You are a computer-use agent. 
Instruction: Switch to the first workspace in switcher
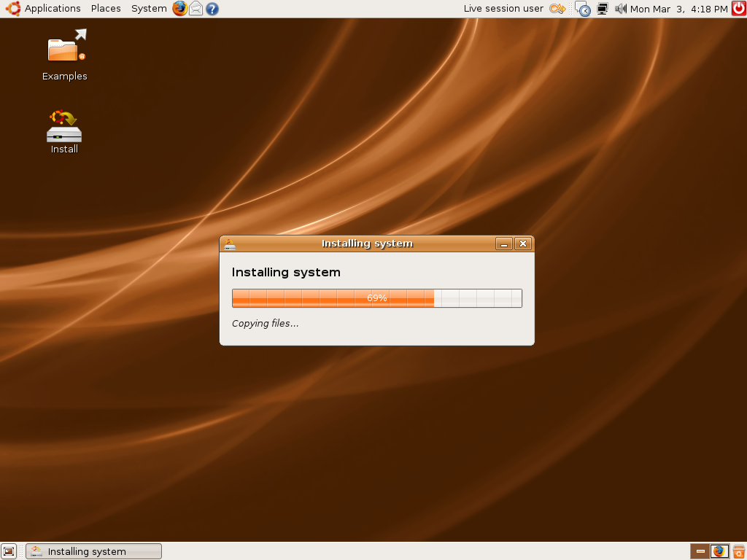[700, 551]
